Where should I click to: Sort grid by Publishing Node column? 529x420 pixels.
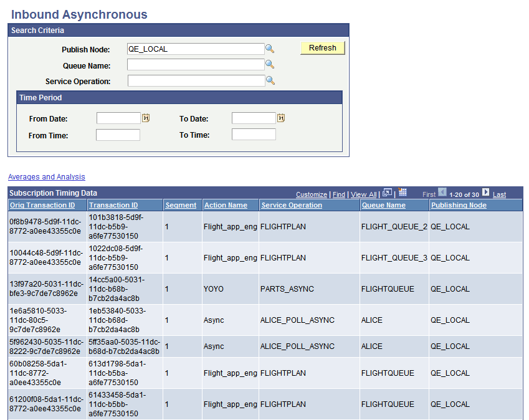[x=459, y=205]
